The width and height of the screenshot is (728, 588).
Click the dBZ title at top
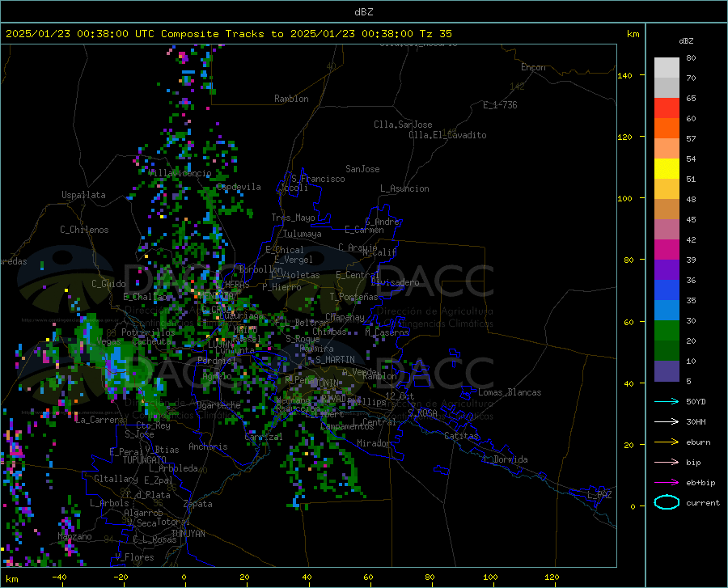363,12
